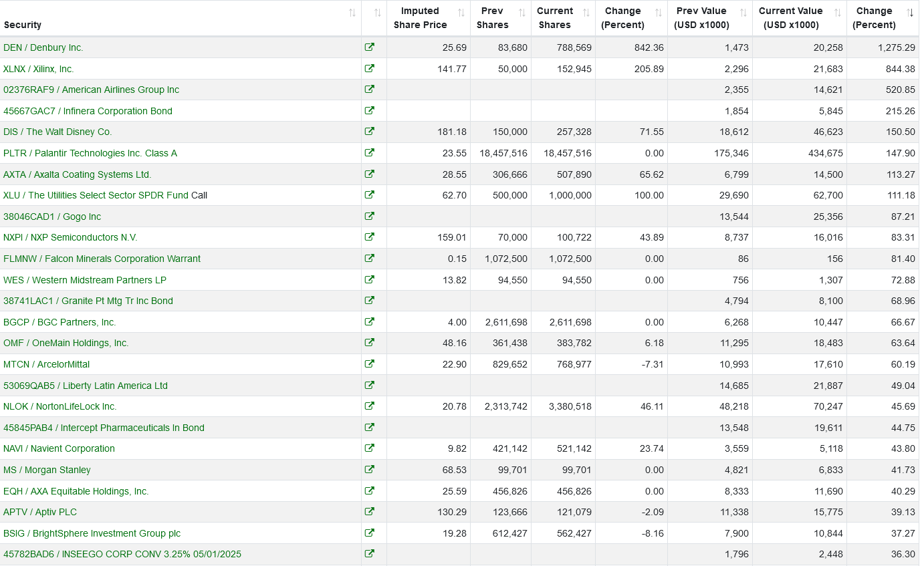924x566 pixels.
Task: Open XLU Utilities Select Sector SPDR Fund link
Action: 96,195
